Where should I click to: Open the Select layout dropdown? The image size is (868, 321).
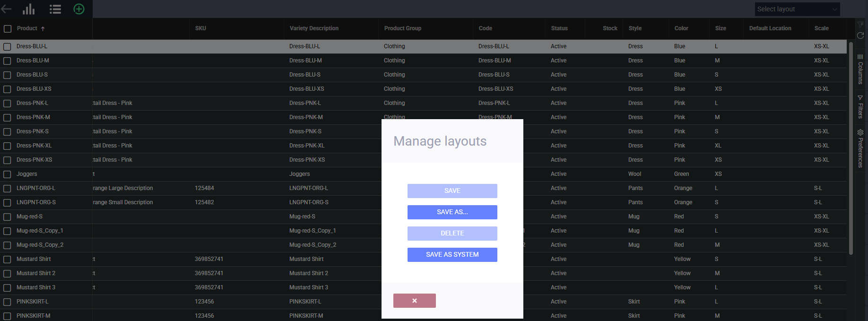point(797,9)
